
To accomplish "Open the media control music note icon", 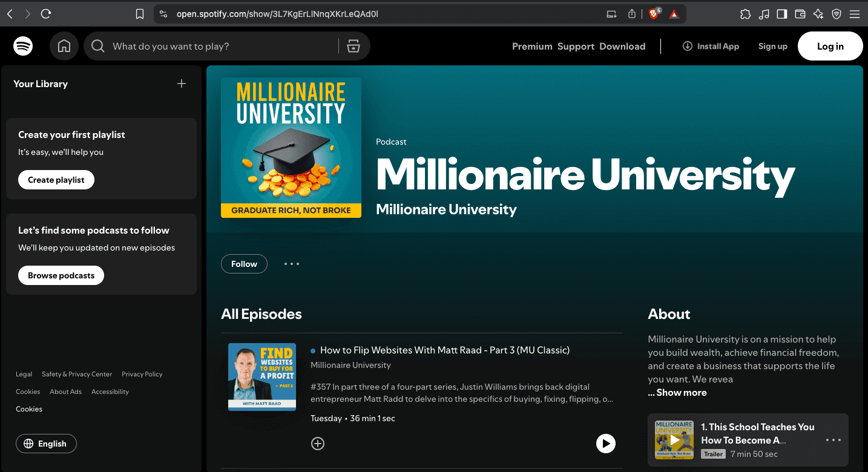I will [764, 14].
